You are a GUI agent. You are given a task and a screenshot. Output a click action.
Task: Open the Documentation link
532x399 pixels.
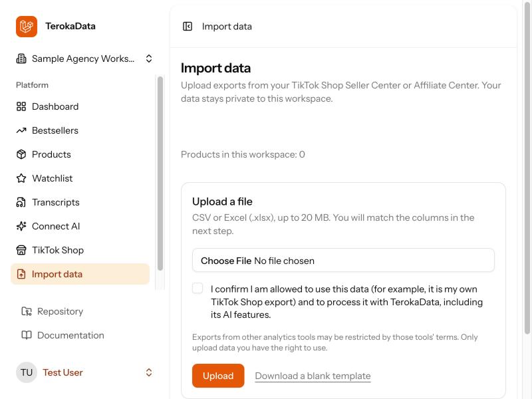70,335
